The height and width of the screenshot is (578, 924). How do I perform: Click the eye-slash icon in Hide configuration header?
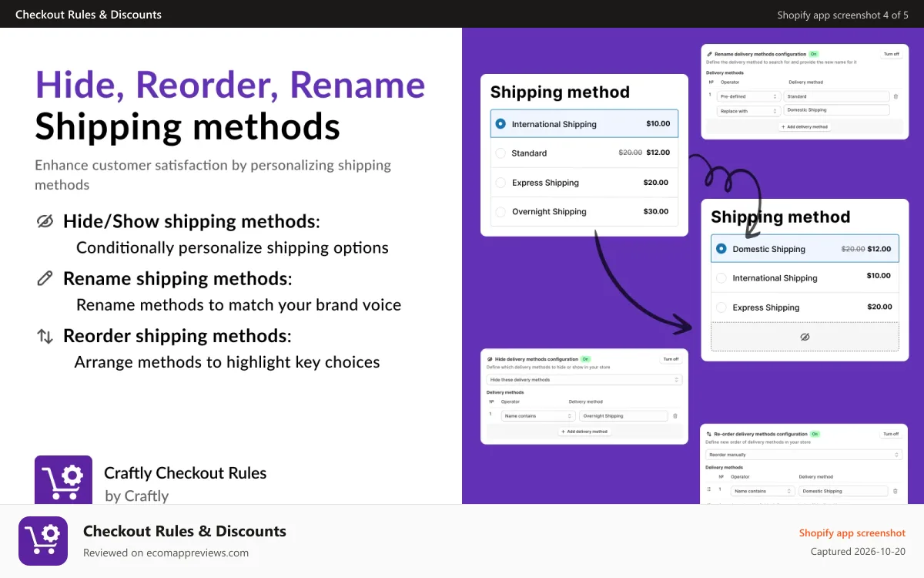(490, 359)
